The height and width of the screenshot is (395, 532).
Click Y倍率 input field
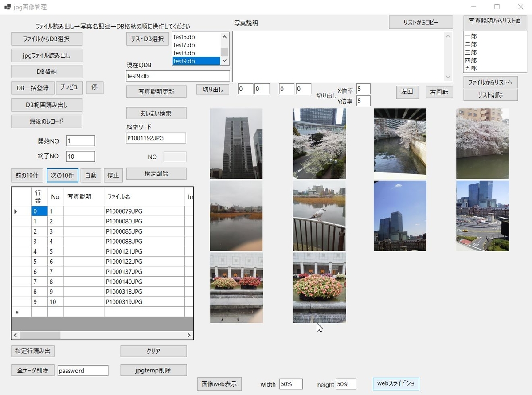(363, 101)
